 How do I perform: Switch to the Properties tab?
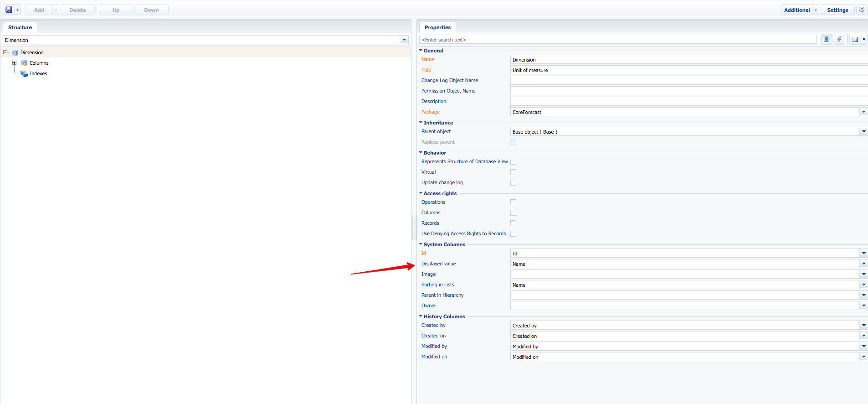click(437, 27)
